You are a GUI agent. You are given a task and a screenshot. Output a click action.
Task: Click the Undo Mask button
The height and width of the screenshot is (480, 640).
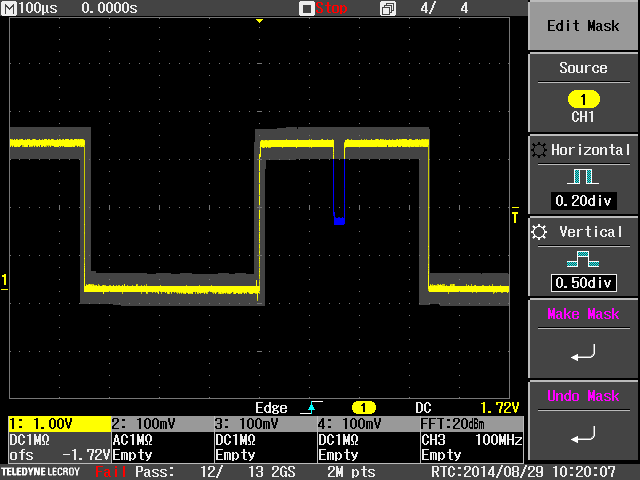coord(583,420)
